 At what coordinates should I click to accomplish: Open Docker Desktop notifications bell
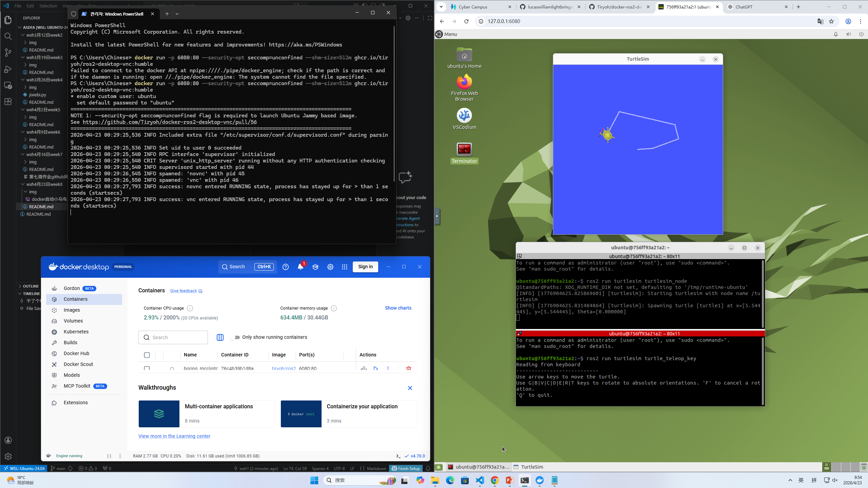[301, 267]
